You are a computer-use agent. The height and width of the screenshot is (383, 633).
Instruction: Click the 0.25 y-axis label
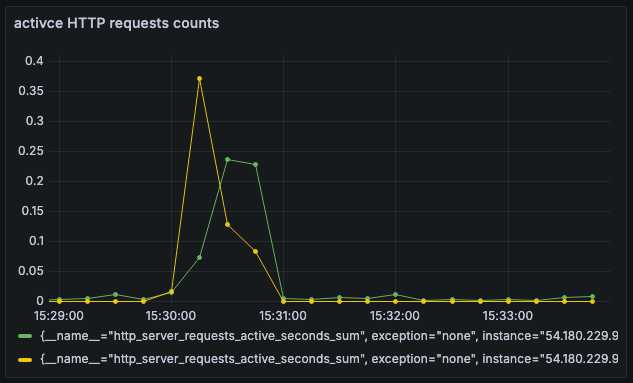point(31,151)
